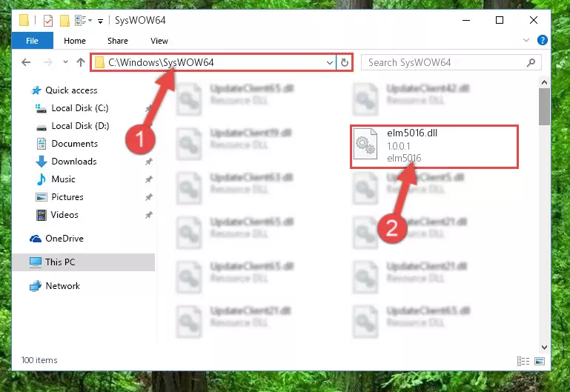The height and width of the screenshot is (392, 570).
Task: Click the vertical scrollbar thumb
Action: click(x=544, y=107)
